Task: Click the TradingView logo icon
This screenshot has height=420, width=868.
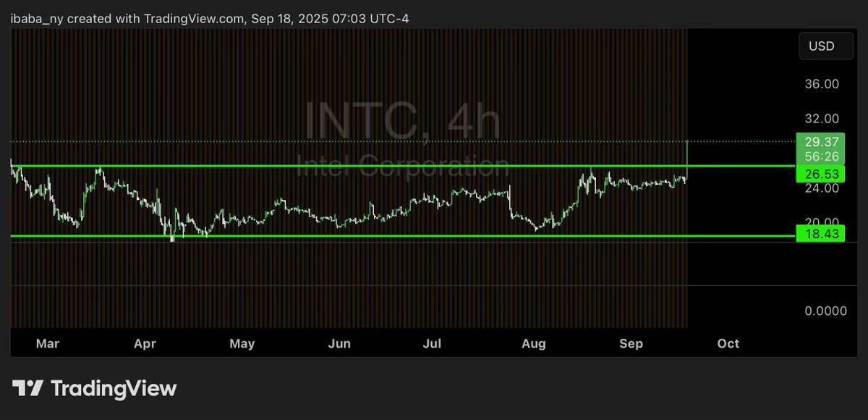Action: [x=27, y=388]
